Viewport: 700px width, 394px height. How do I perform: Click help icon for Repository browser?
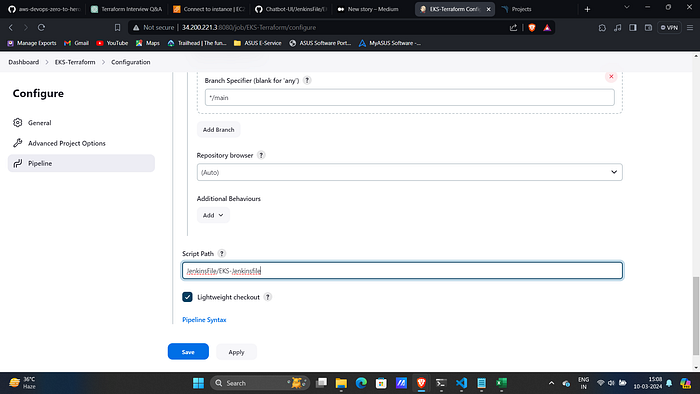[261, 155]
